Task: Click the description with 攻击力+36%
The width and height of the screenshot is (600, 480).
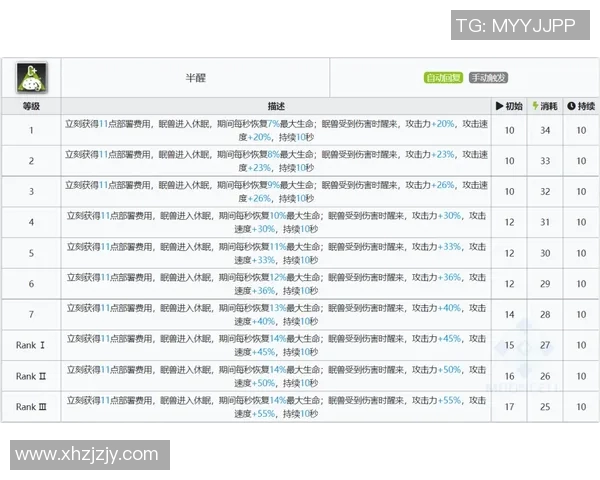Action: [x=276, y=284]
